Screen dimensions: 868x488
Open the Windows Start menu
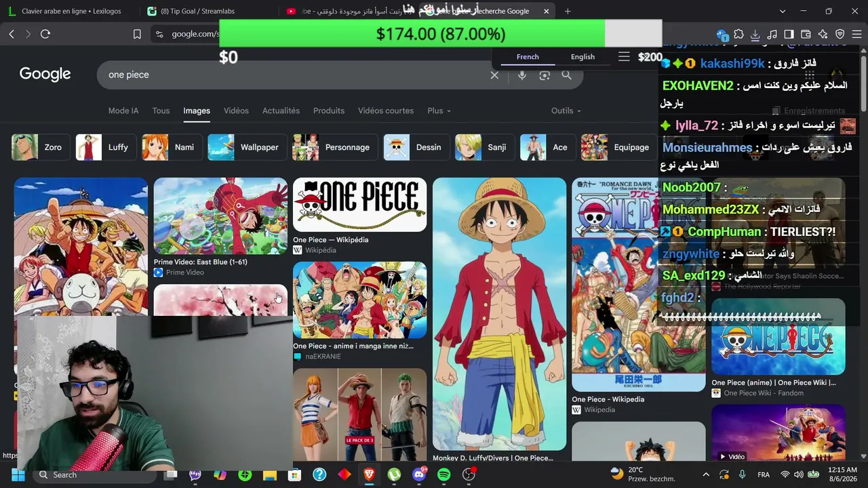click(x=18, y=474)
